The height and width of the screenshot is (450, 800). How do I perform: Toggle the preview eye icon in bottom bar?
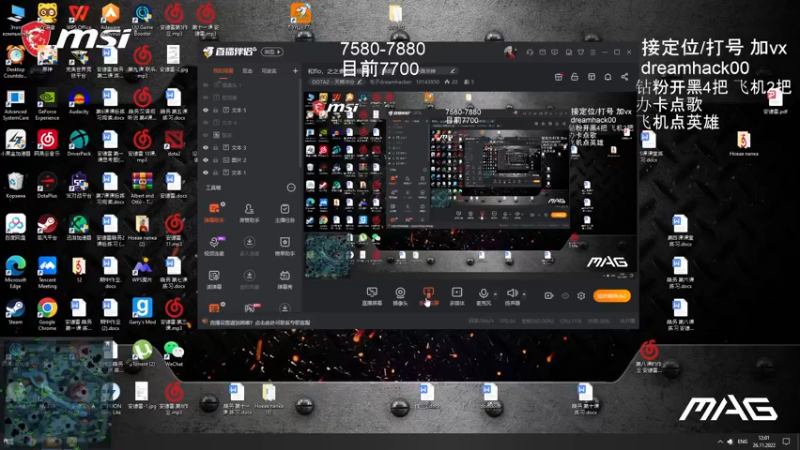[565, 295]
